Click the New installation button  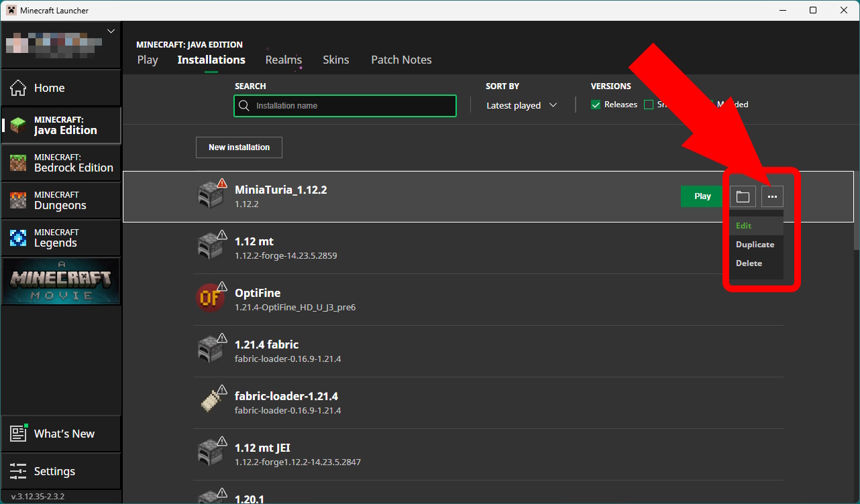click(239, 147)
